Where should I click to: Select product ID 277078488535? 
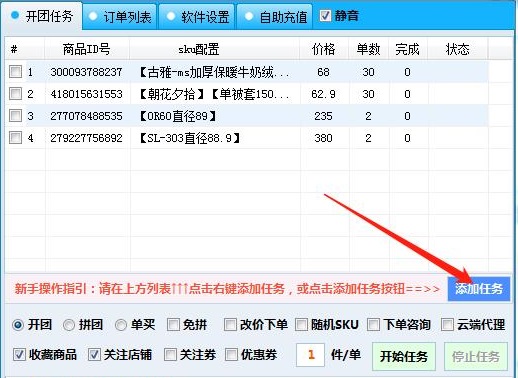(86, 116)
